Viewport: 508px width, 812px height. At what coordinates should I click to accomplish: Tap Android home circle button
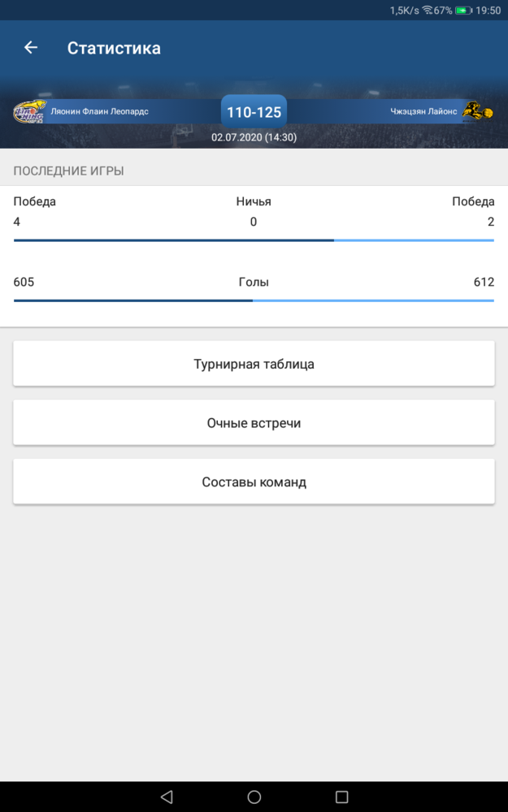[254, 797]
